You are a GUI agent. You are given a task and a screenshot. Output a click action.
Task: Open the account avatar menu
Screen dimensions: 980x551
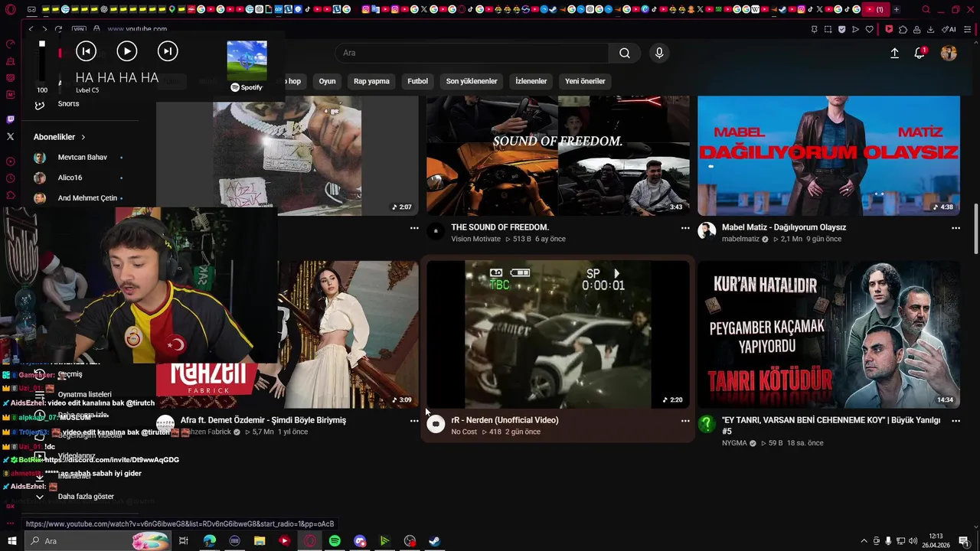(x=949, y=53)
